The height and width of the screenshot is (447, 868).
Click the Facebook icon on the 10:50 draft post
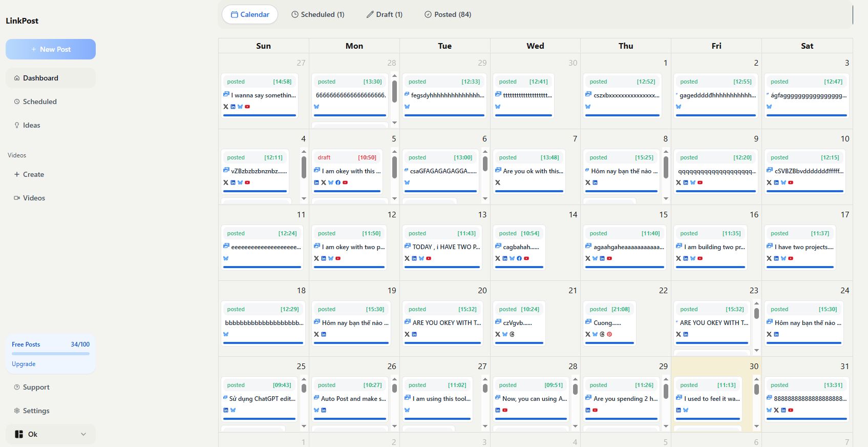pyautogui.click(x=338, y=182)
